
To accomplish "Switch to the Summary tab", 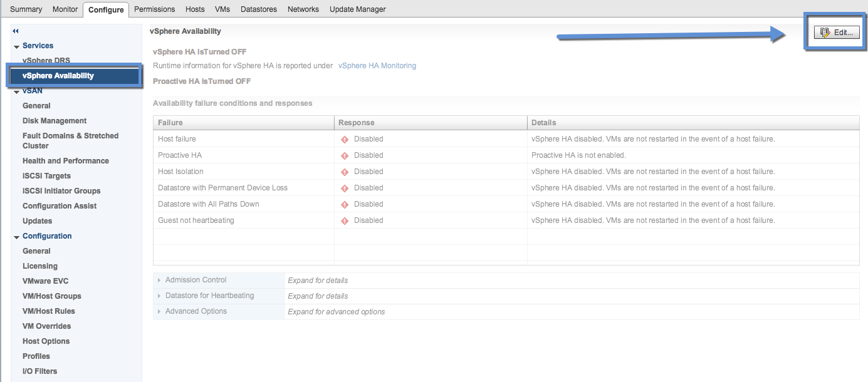I will pos(26,9).
